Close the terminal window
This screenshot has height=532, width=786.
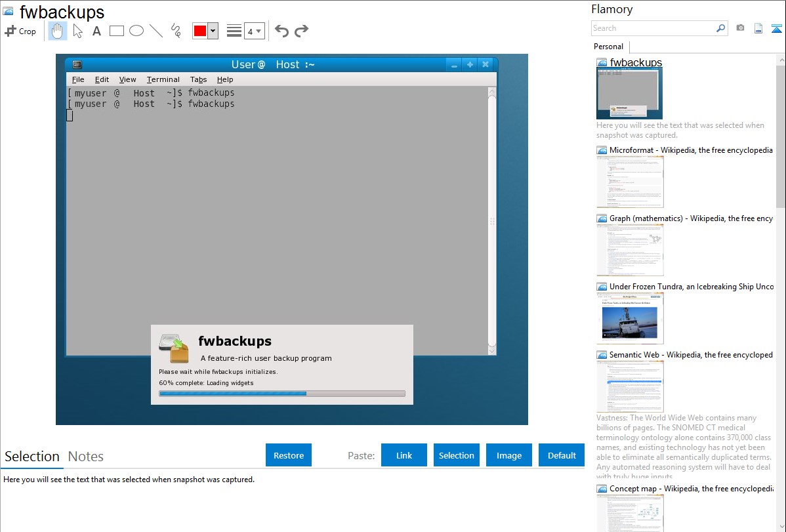point(486,65)
